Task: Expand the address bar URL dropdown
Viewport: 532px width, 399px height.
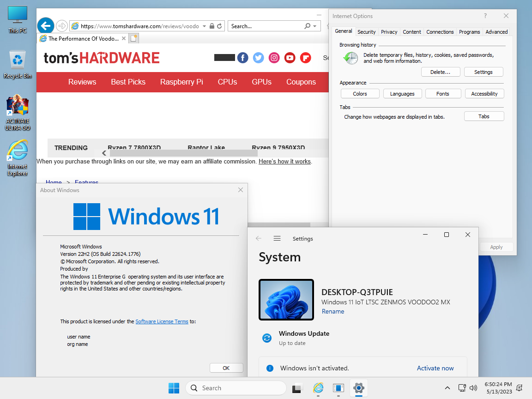Action: click(x=204, y=26)
